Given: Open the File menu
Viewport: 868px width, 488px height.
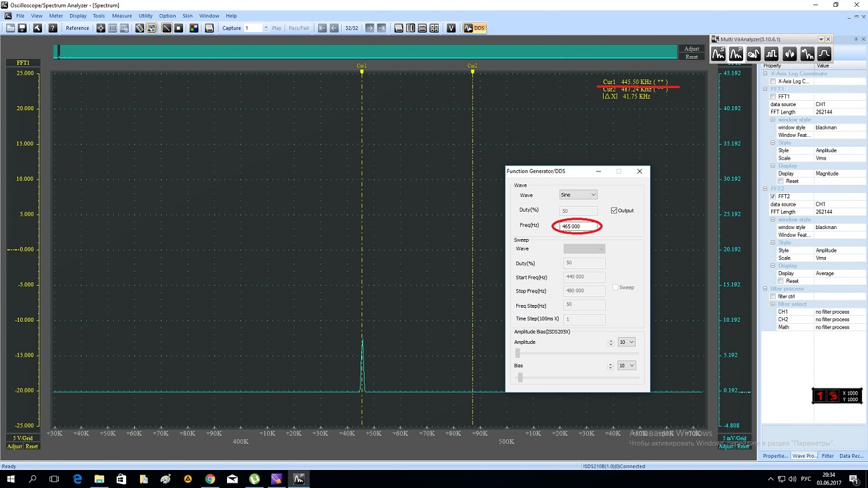Looking at the screenshot, I should (20, 16).
